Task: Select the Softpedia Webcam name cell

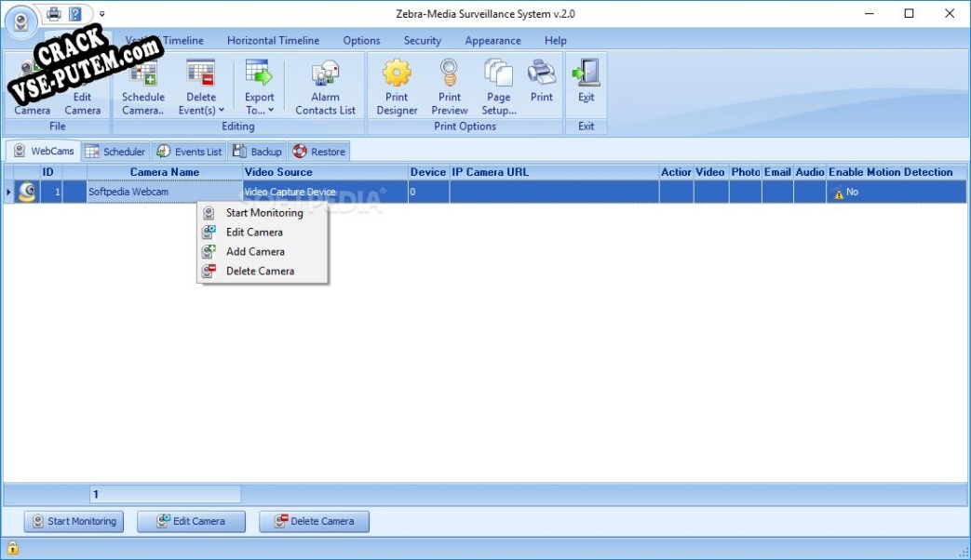Action: 165,192
